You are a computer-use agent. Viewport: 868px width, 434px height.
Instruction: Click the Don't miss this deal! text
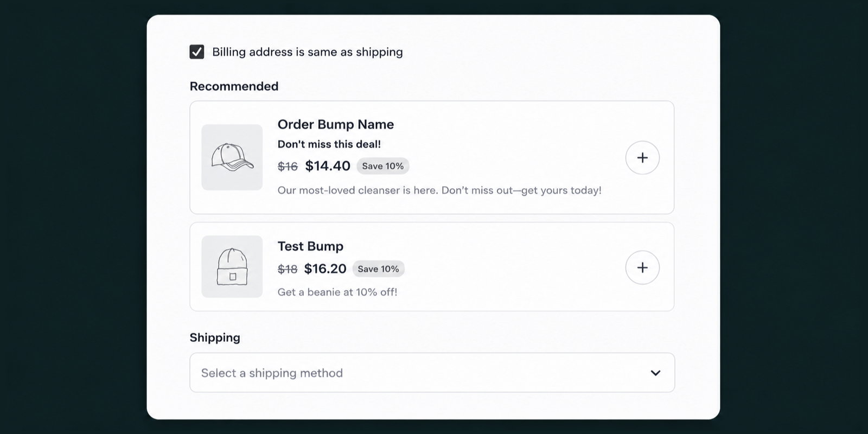pyautogui.click(x=329, y=144)
